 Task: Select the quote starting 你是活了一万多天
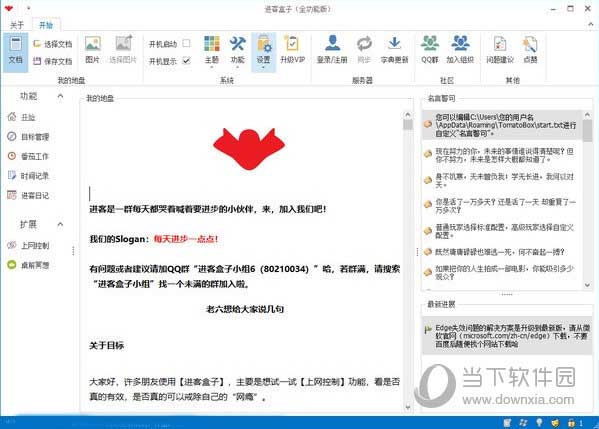[x=502, y=206]
